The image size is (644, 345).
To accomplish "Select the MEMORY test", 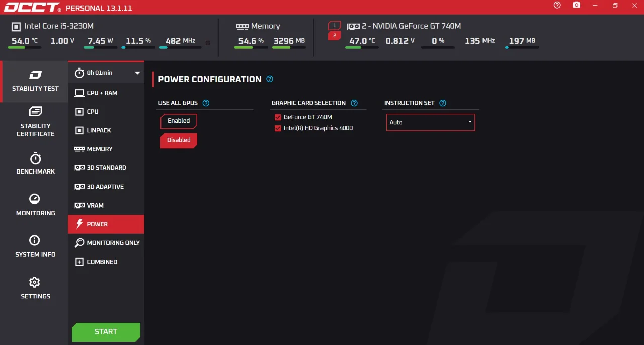I will tap(106, 149).
